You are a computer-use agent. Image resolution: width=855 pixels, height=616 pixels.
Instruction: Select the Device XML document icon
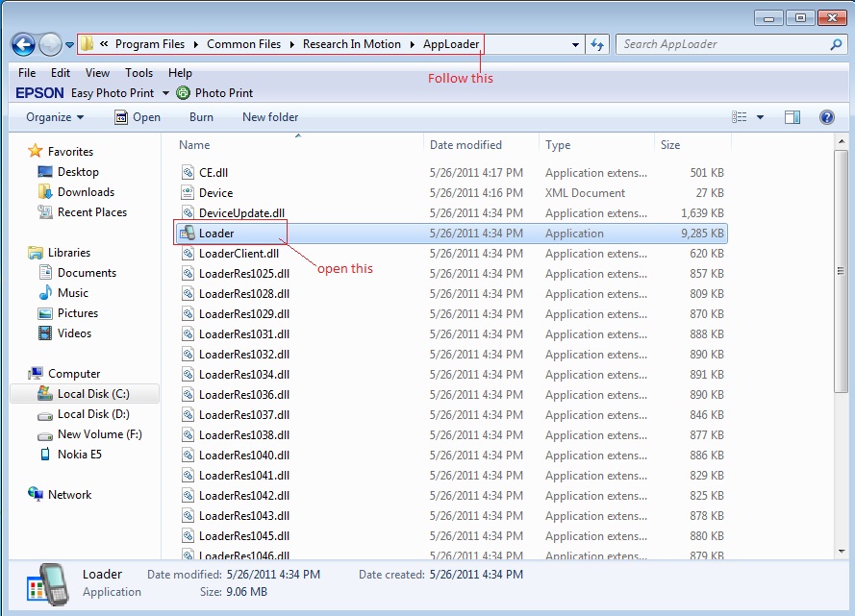(188, 193)
